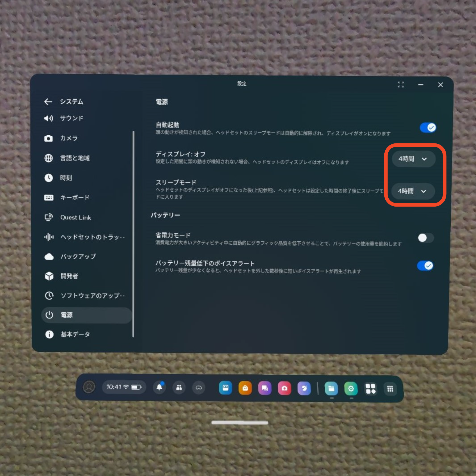Screen dimensions: 476x476
Task: Toggle the 自動起動 switch off
Action: point(428,128)
